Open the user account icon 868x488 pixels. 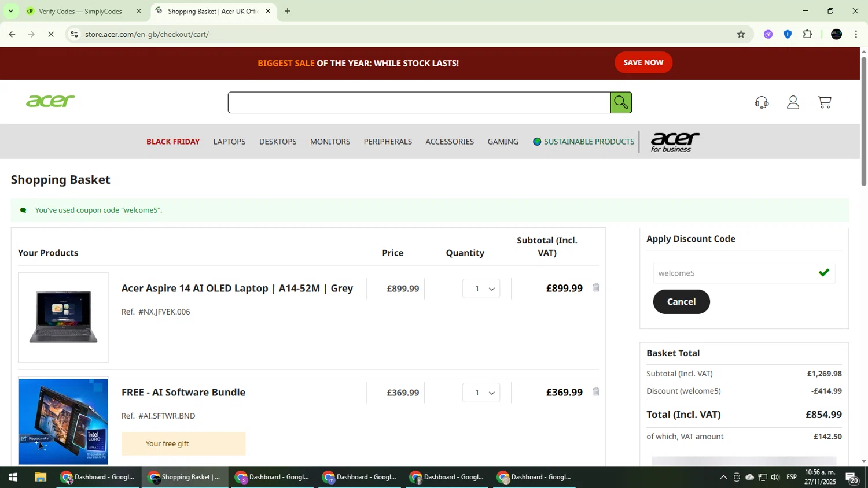click(793, 102)
